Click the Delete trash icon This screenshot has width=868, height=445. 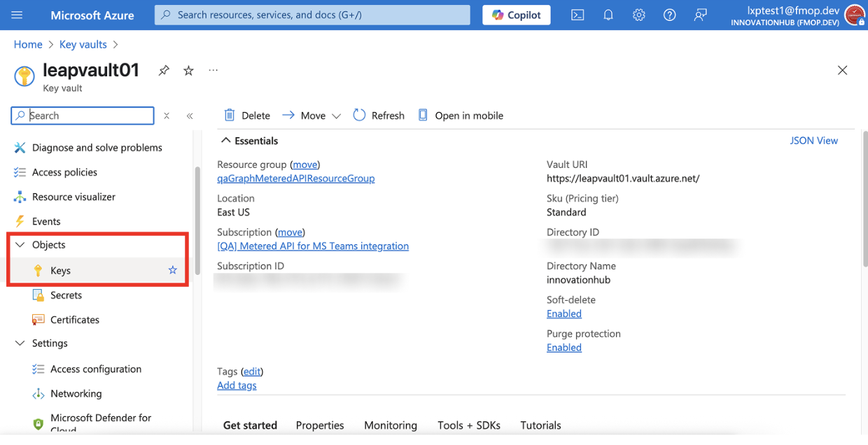pos(230,115)
